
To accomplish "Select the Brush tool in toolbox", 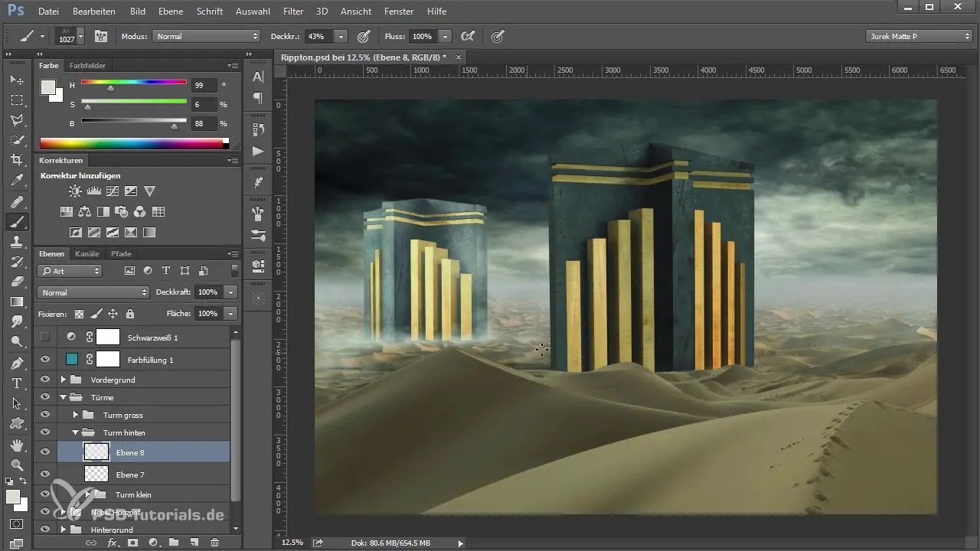I will [x=17, y=222].
